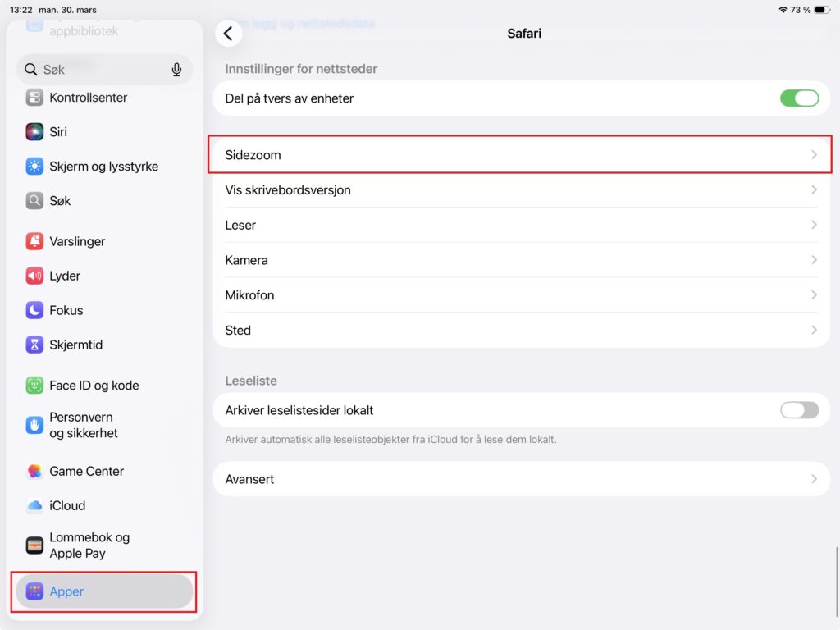The width and height of the screenshot is (840, 630).
Task: Select Lyder label in the sidebar
Action: 65,276
